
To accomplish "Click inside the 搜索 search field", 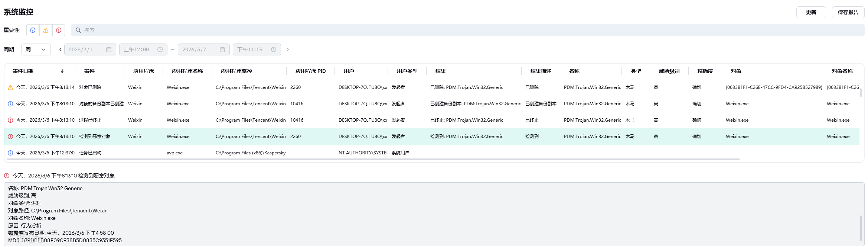I will click(468, 30).
